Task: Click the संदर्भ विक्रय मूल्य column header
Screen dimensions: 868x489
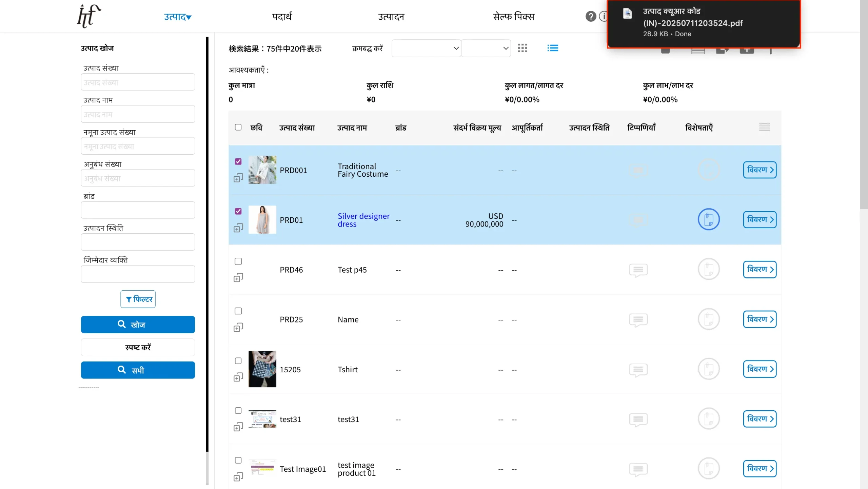Action: point(477,128)
